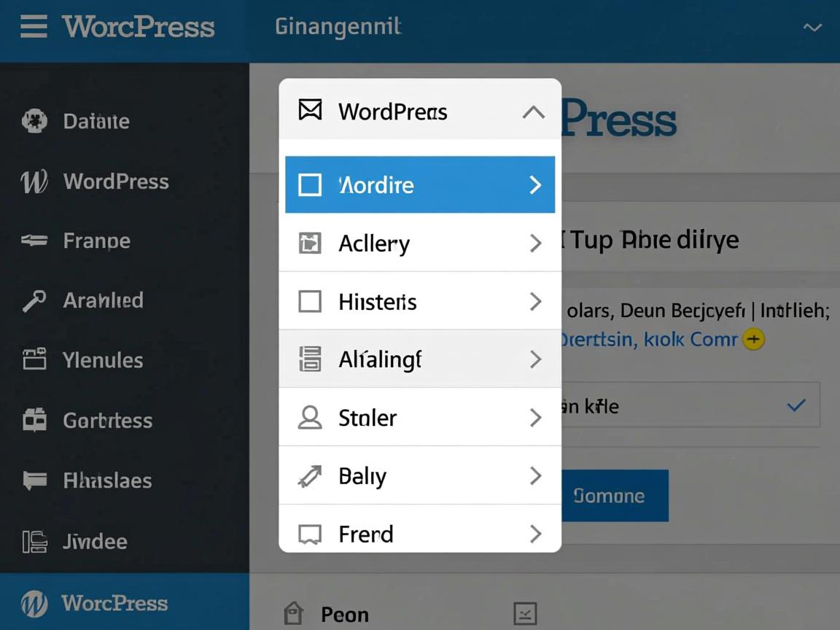Toggle the blue checkmark beside the text field
This screenshot has height=630, width=840.
coord(796,405)
